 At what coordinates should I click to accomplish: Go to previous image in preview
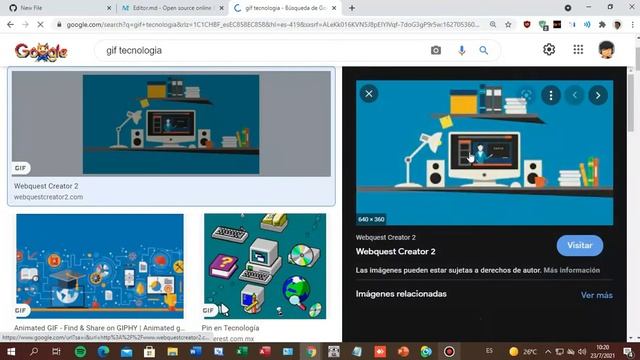574,96
